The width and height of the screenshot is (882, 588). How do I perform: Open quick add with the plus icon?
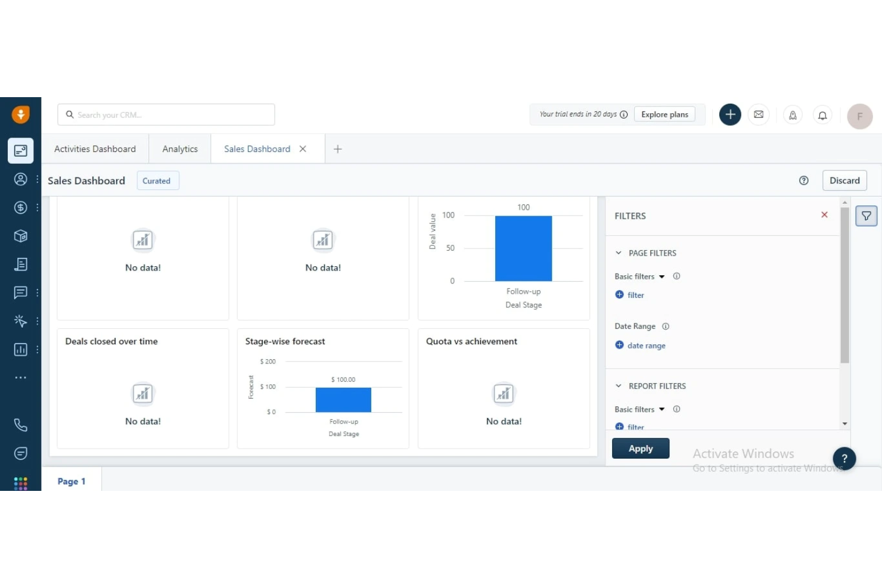click(x=730, y=114)
